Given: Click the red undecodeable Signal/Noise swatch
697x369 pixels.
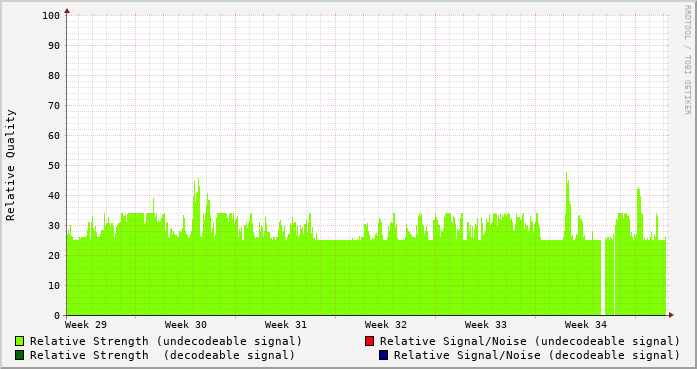Looking at the screenshot, I should (369, 341).
